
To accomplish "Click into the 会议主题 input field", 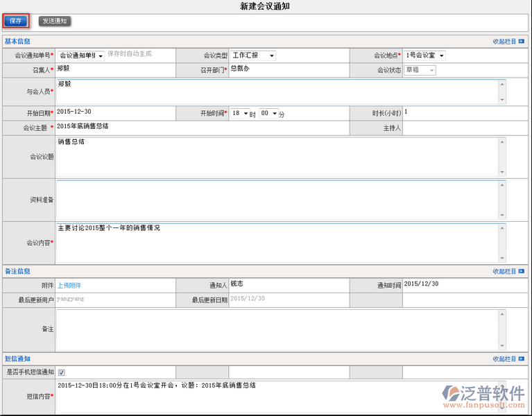I will click(201, 128).
